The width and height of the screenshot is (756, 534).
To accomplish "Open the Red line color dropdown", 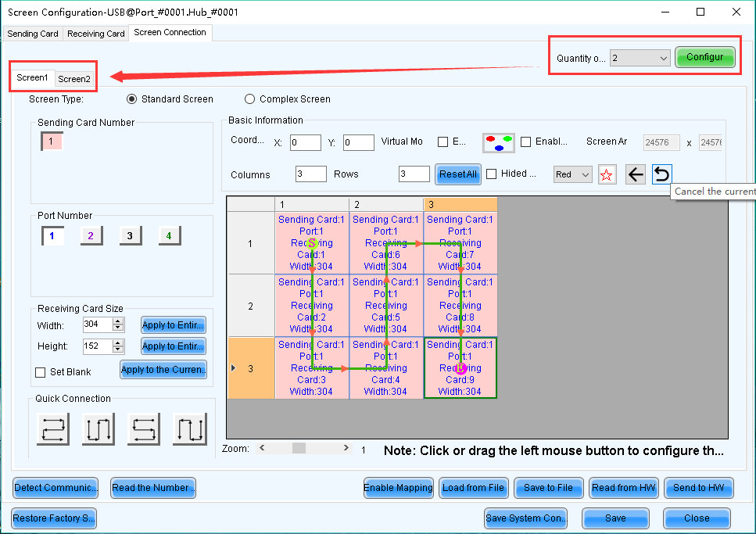I will 572,175.
